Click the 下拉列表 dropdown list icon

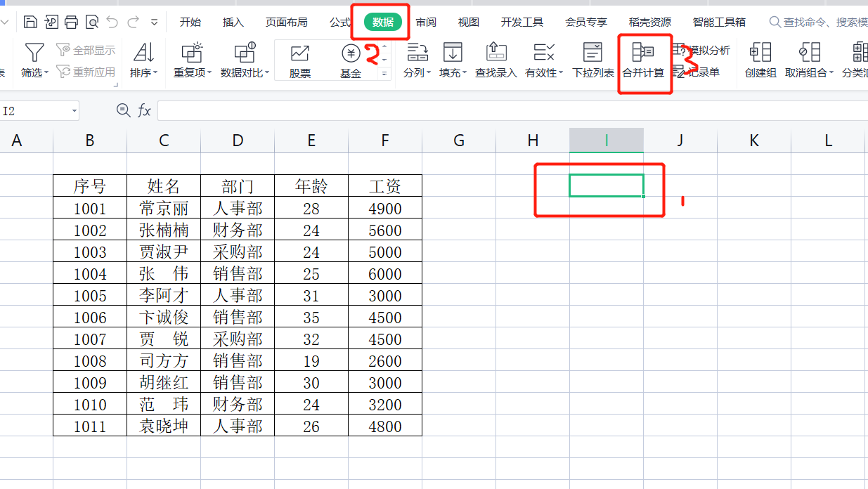pos(593,53)
